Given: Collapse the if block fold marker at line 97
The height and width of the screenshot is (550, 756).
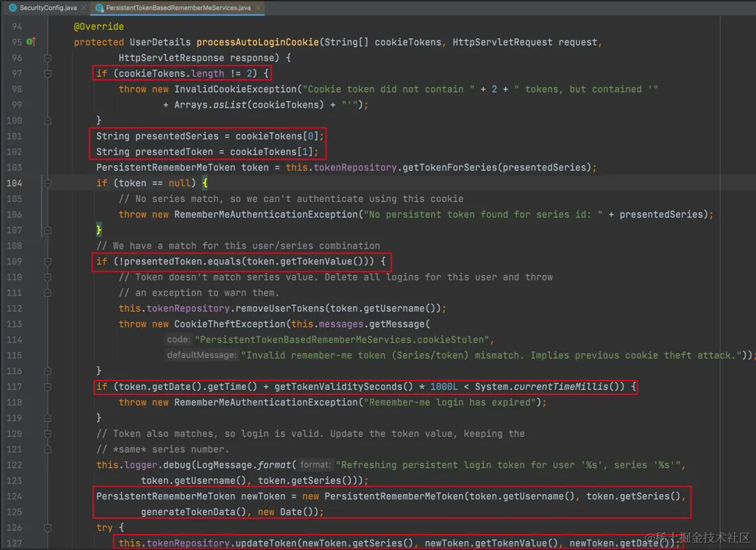Looking at the screenshot, I should point(48,73).
